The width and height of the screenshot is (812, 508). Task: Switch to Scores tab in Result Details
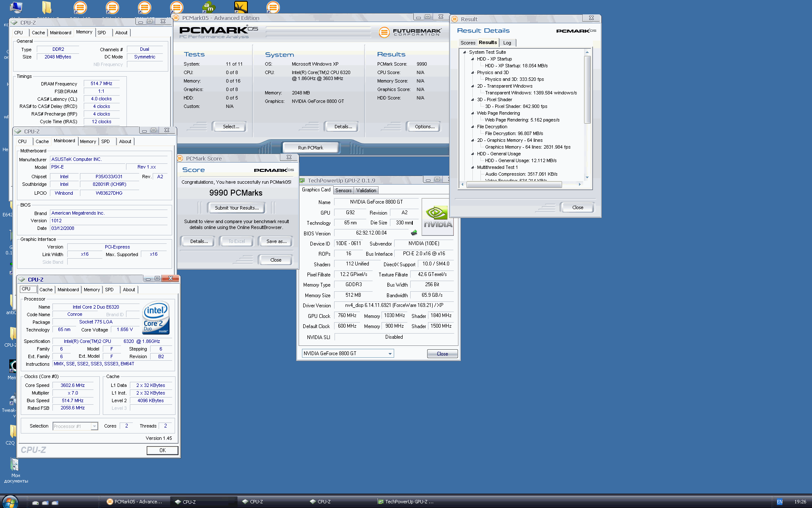tap(468, 43)
